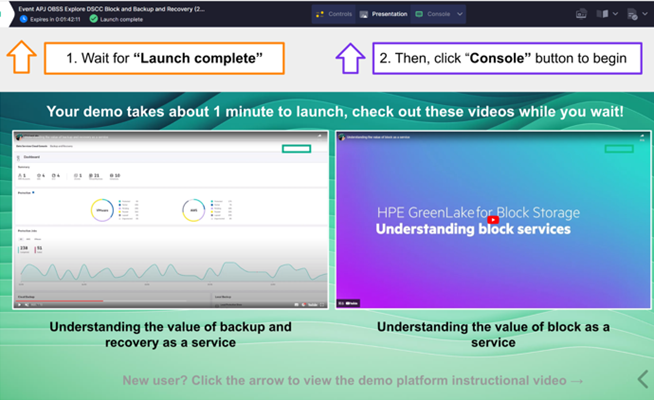Toggle fullscreen on the backup video

tap(322, 305)
